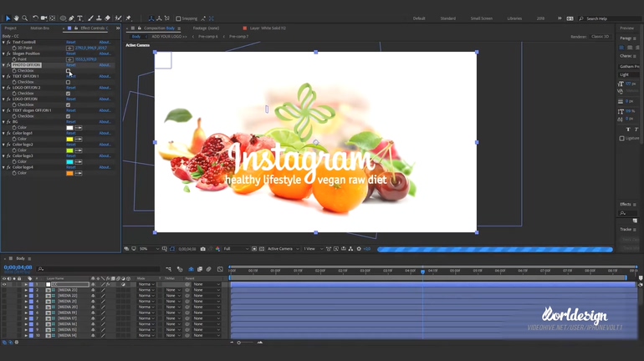Click the timeline layer search field

click(x=99, y=269)
